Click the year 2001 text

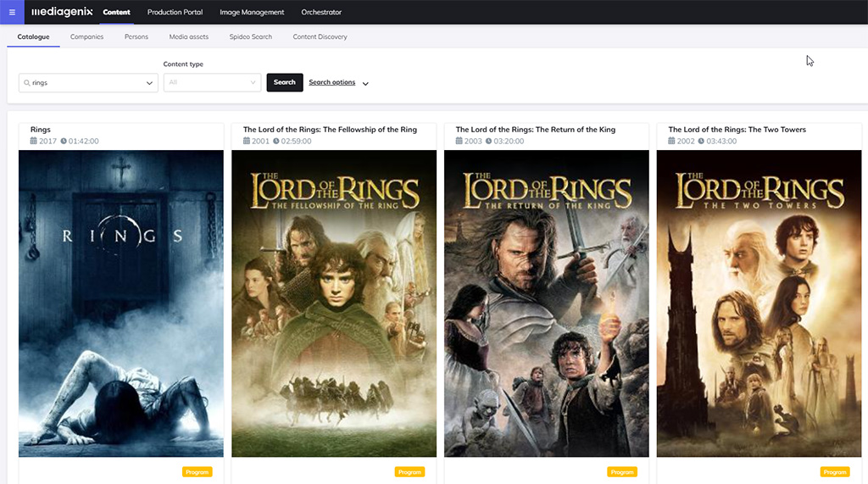[x=260, y=142]
